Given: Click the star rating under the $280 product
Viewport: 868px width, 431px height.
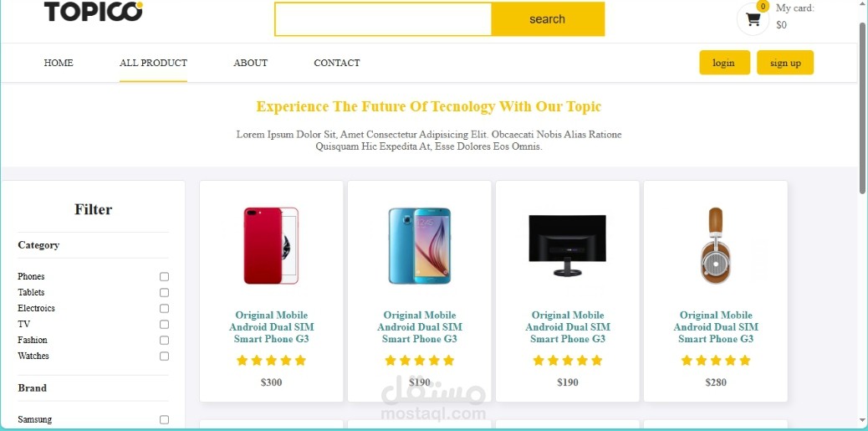Looking at the screenshot, I should [x=716, y=361].
